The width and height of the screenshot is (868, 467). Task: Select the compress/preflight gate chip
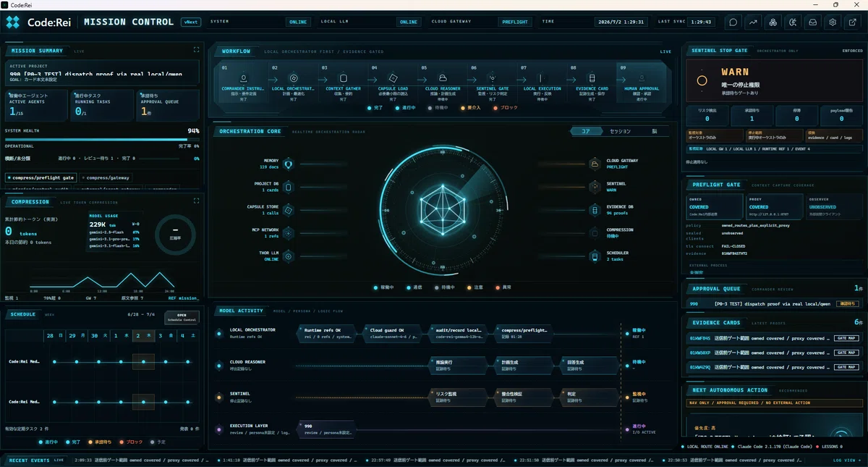click(x=41, y=177)
